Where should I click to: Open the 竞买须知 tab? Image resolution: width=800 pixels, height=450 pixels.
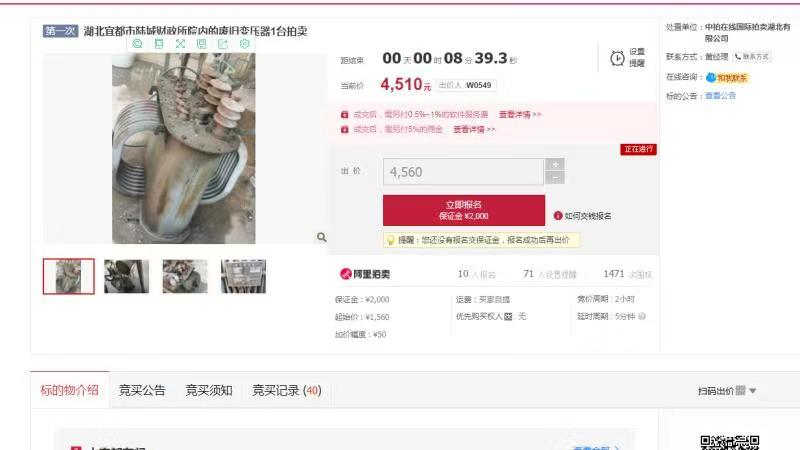(209, 391)
